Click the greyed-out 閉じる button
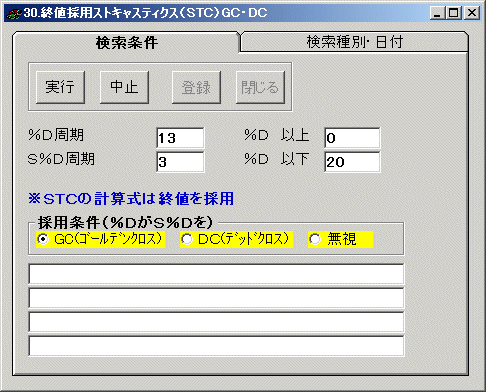This screenshot has width=486, height=392. 260,87
